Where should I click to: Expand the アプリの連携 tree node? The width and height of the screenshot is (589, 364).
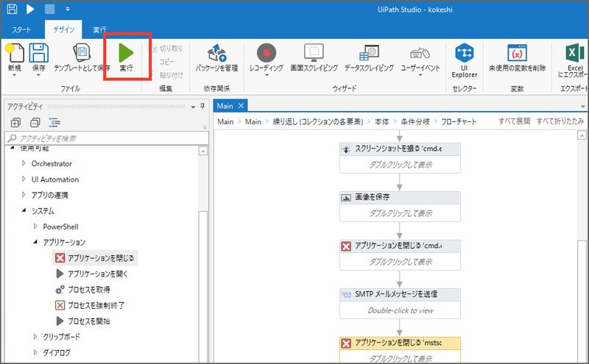(24, 195)
